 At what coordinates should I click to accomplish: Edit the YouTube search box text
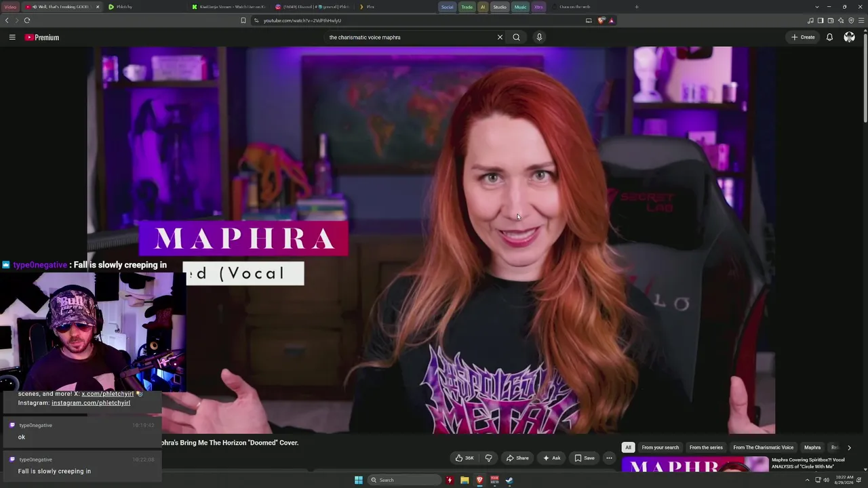point(410,37)
